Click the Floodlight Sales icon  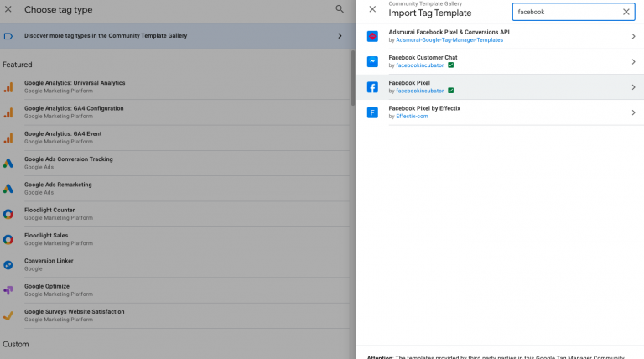pyautogui.click(x=8, y=239)
